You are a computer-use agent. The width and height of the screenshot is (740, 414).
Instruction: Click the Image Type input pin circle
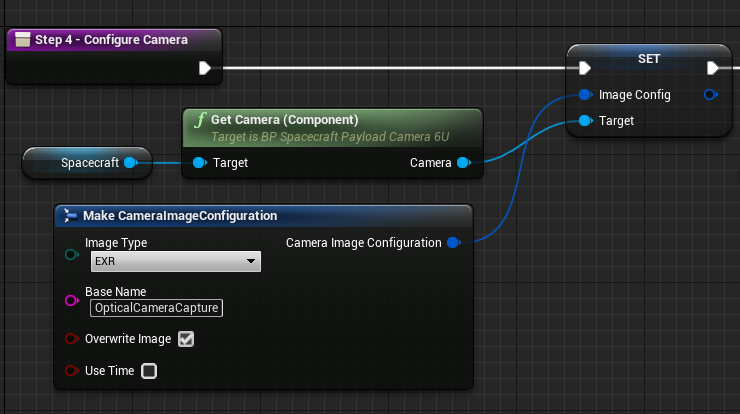72,255
